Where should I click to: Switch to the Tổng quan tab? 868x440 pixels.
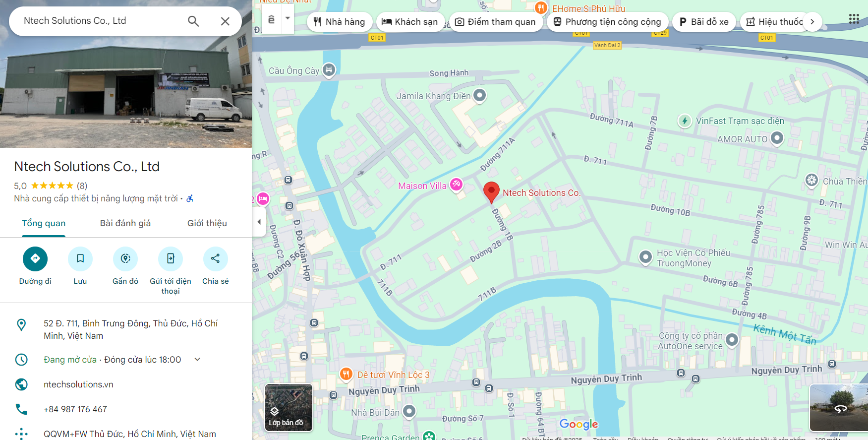44,223
